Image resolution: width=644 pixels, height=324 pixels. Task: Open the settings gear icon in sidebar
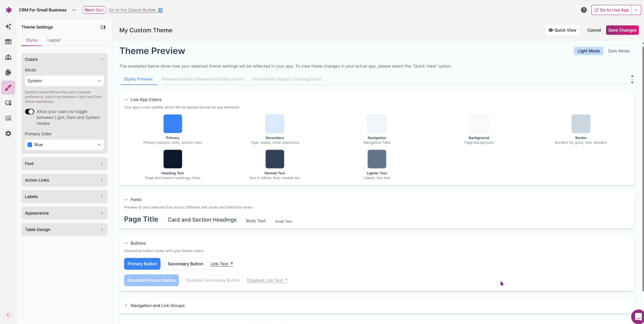click(8, 134)
